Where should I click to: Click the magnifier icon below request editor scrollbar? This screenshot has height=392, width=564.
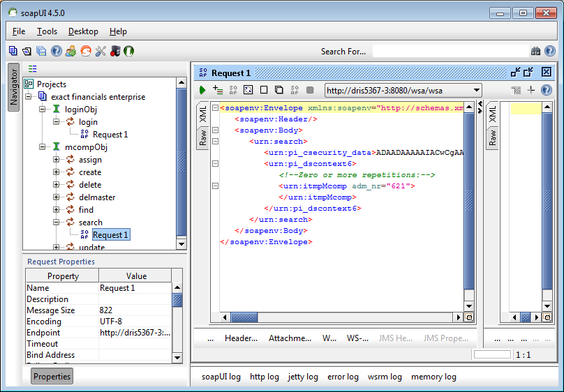click(468, 317)
